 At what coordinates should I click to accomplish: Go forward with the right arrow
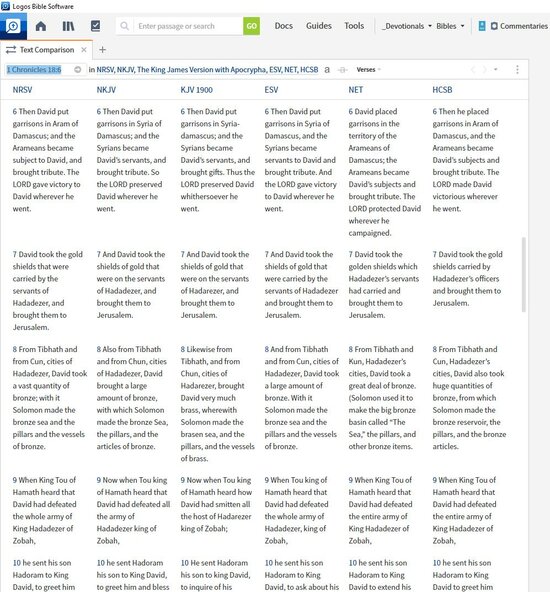pos(484,69)
